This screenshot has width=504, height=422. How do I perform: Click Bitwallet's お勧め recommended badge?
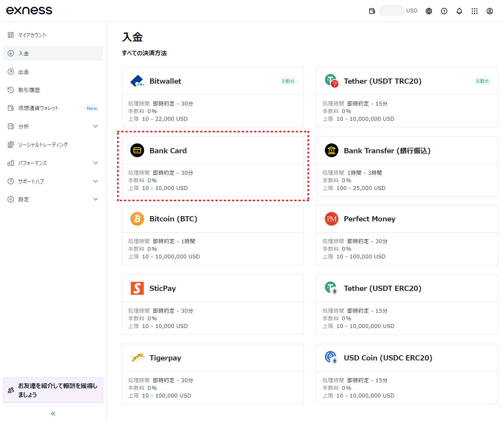[x=288, y=81]
